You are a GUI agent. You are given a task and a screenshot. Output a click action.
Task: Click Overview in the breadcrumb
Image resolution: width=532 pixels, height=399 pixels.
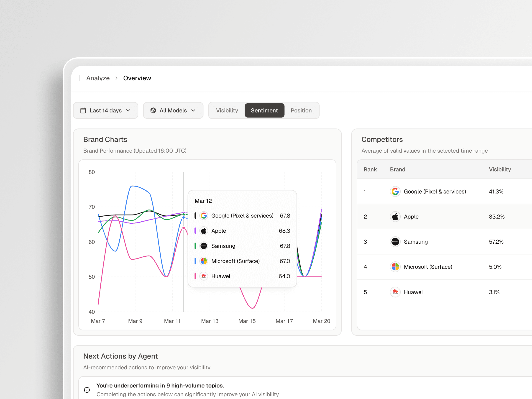coord(137,78)
